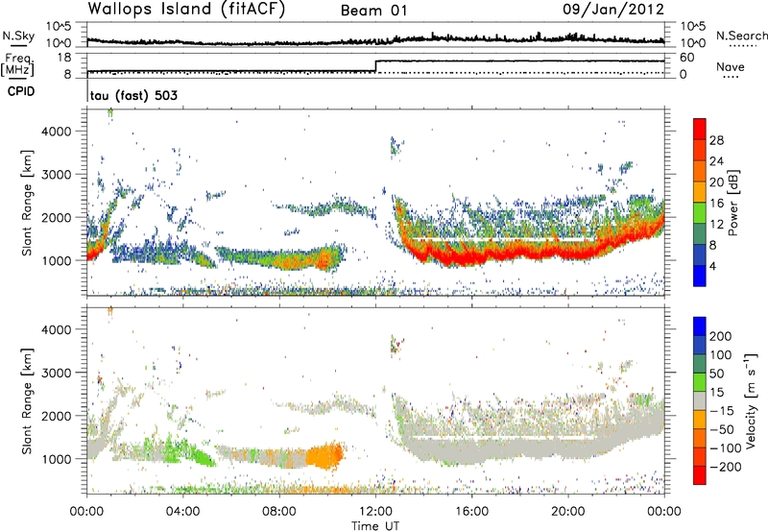Pick the red top segment of Power color bar
Viewport: 768px width, 532px height.
coord(700,130)
